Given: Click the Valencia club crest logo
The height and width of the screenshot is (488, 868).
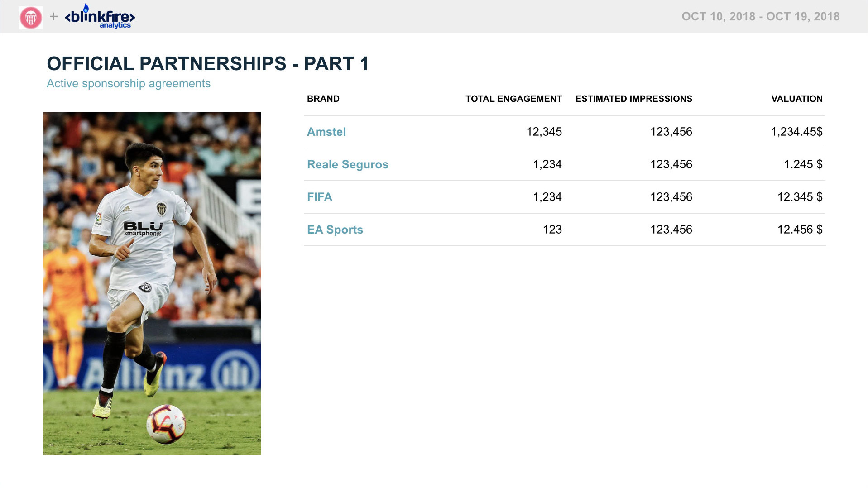Looking at the screenshot, I should coord(31,18).
